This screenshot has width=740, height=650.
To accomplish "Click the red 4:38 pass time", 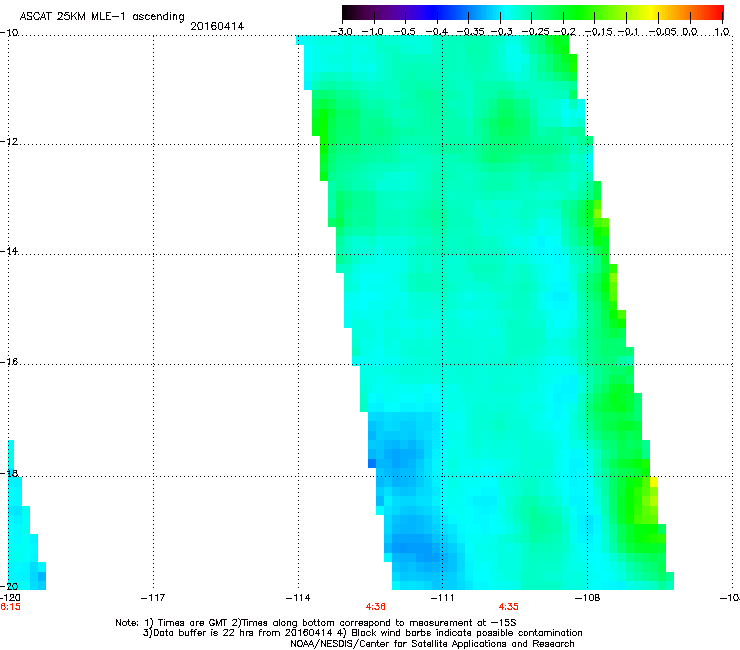I will 376,607.
